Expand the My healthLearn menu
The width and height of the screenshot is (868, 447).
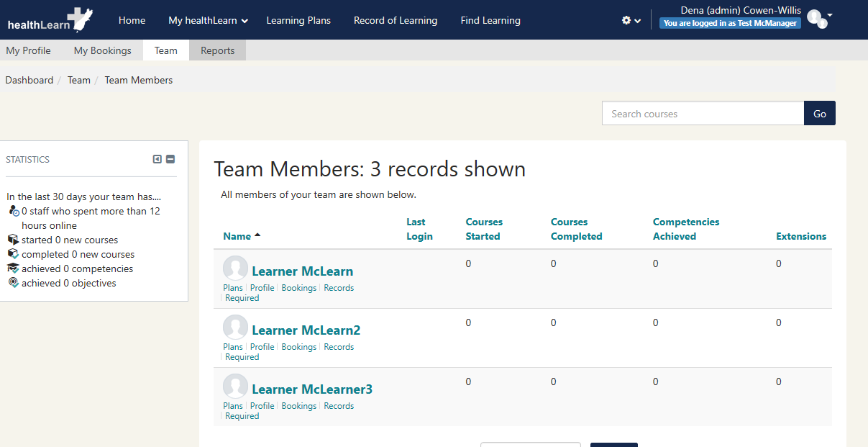[208, 21]
